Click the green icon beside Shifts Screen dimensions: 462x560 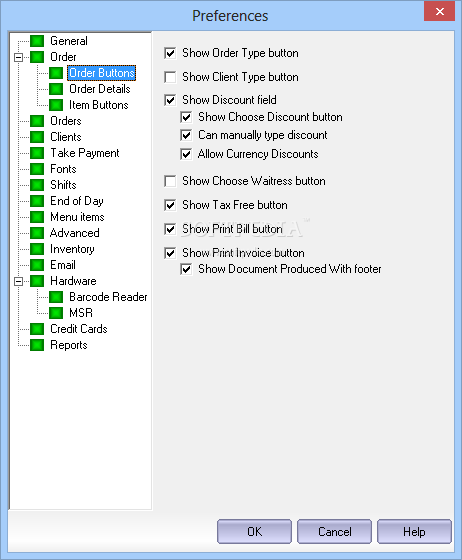pos(37,185)
